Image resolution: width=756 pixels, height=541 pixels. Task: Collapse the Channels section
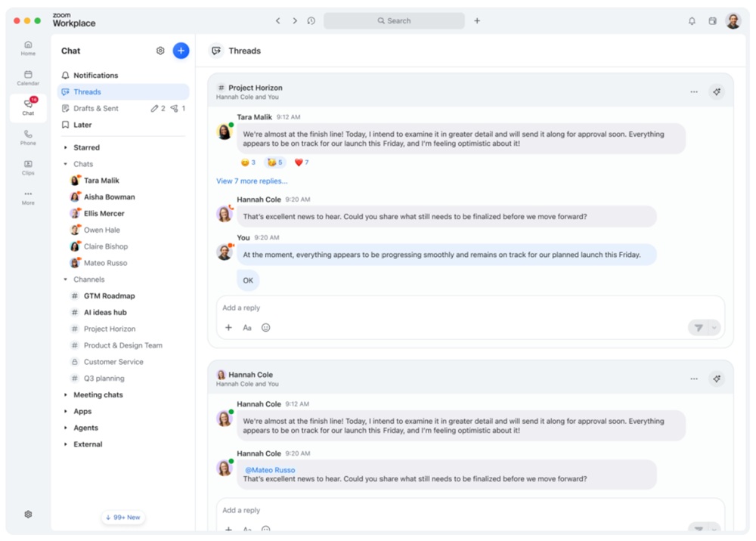coord(66,280)
